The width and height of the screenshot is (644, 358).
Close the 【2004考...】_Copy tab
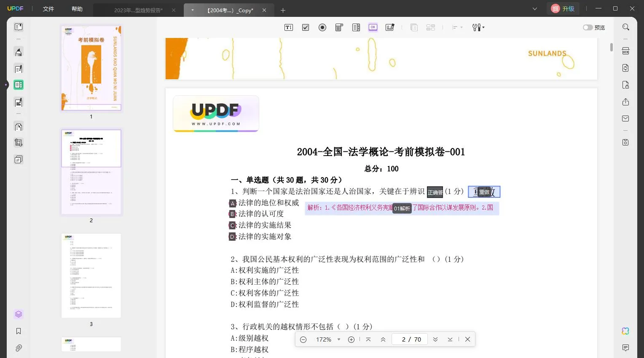(264, 10)
